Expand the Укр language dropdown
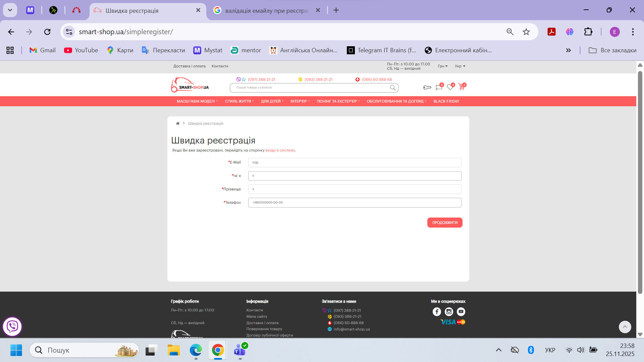 tap(460, 66)
